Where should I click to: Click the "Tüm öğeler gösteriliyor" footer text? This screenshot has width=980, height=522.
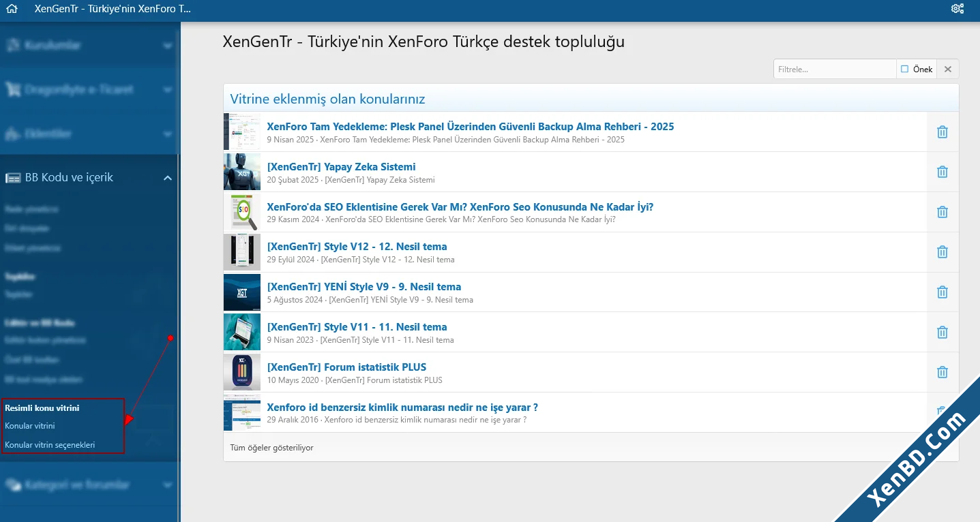271,448
